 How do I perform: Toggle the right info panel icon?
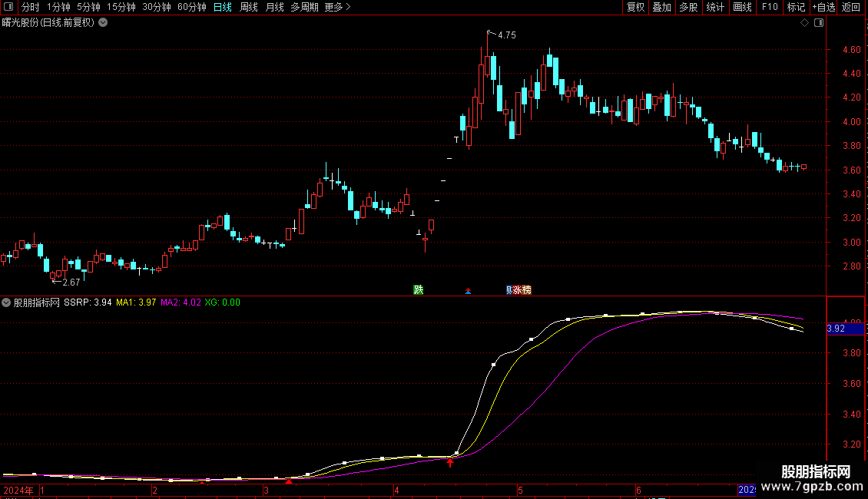pos(819,23)
